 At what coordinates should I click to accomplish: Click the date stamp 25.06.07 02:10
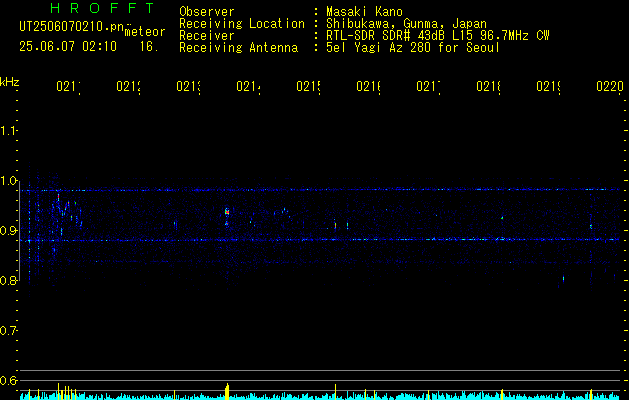click(68, 47)
